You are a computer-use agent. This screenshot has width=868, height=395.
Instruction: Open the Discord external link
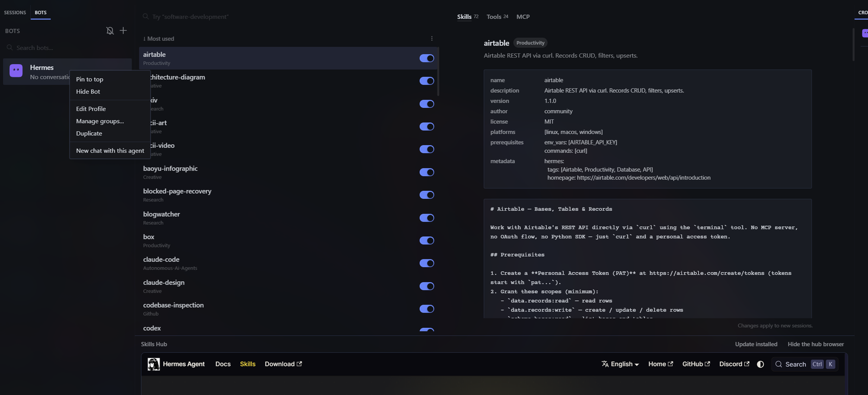[734, 364]
